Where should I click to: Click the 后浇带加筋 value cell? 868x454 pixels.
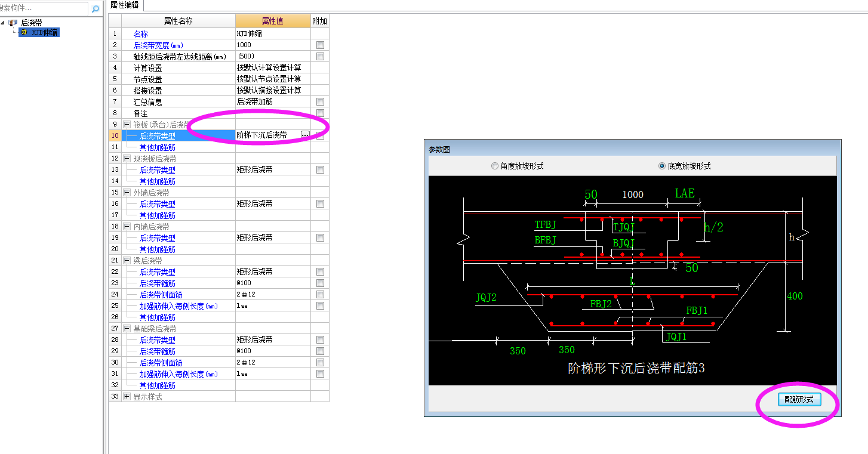click(273, 101)
